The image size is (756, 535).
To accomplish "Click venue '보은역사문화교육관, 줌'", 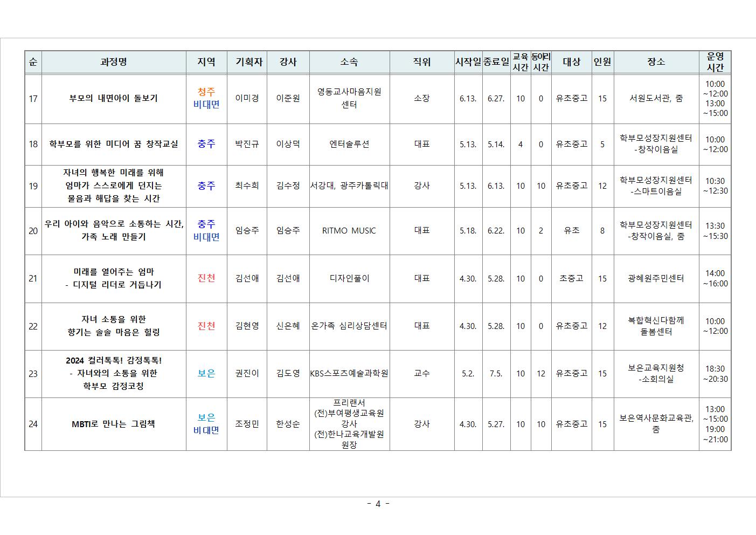I will coord(656,424).
